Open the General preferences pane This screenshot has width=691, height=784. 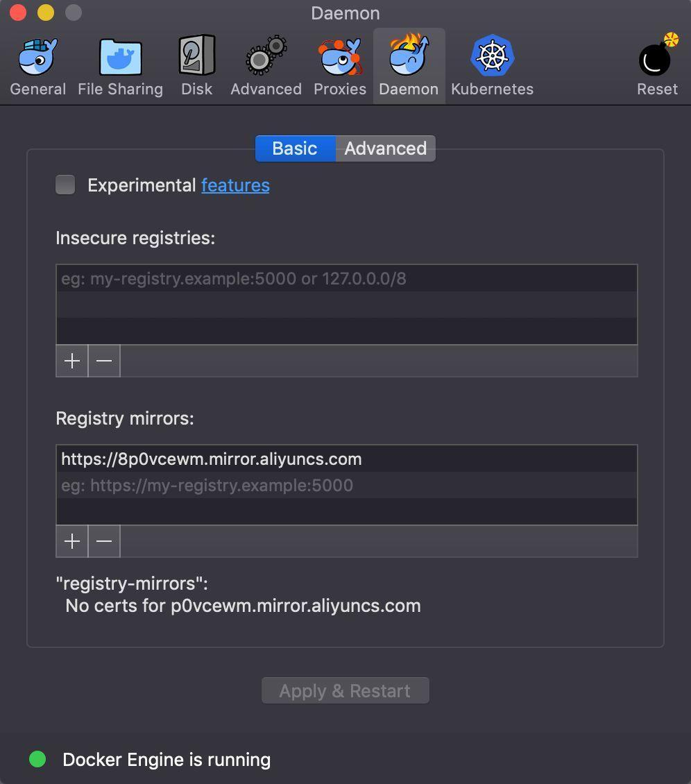click(x=38, y=67)
